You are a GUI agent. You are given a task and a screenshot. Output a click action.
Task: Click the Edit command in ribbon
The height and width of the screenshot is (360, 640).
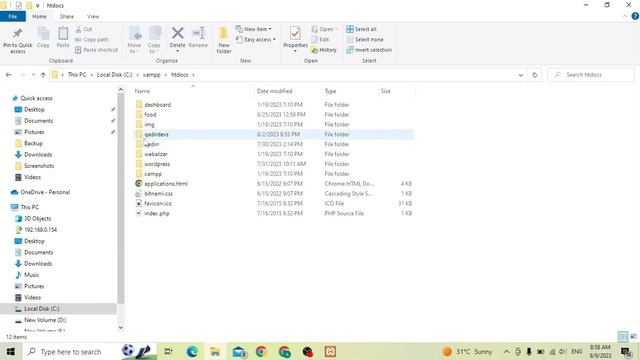pyautogui.click(x=320, y=40)
